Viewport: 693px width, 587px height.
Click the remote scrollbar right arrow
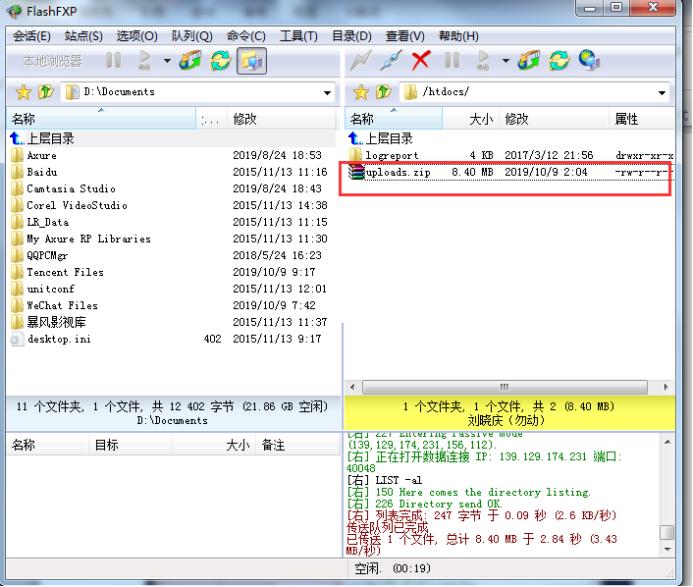pos(666,387)
